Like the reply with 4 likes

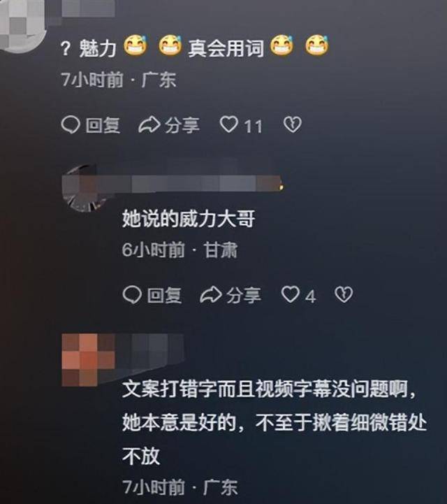coord(291,294)
